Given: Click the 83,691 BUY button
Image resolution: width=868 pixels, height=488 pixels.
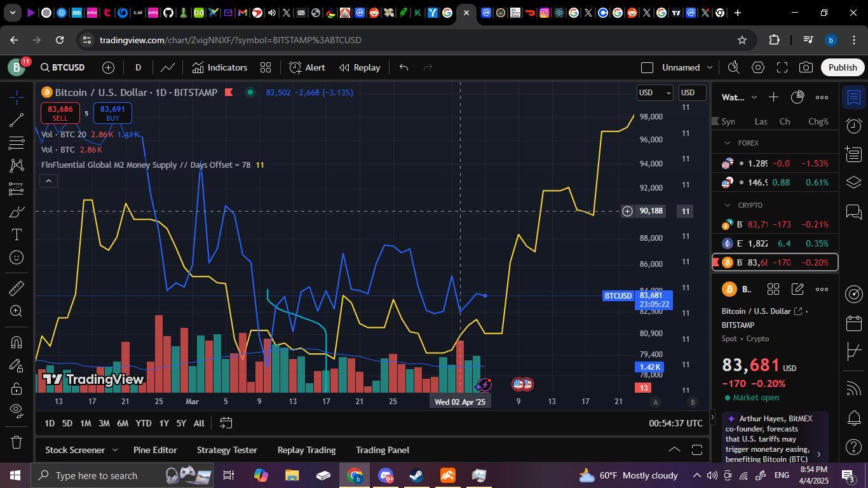Looking at the screenshot, I should tap(112, 113).
